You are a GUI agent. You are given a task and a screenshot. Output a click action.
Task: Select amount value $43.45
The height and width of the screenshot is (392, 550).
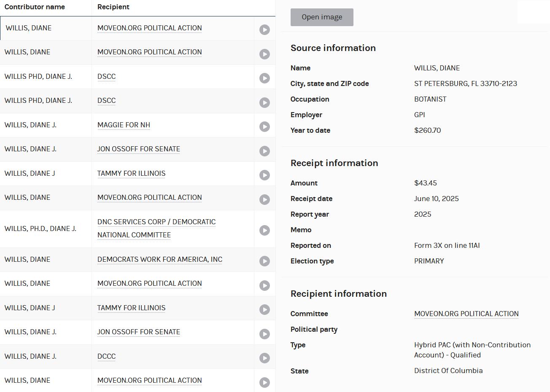[x=426, y=183]
